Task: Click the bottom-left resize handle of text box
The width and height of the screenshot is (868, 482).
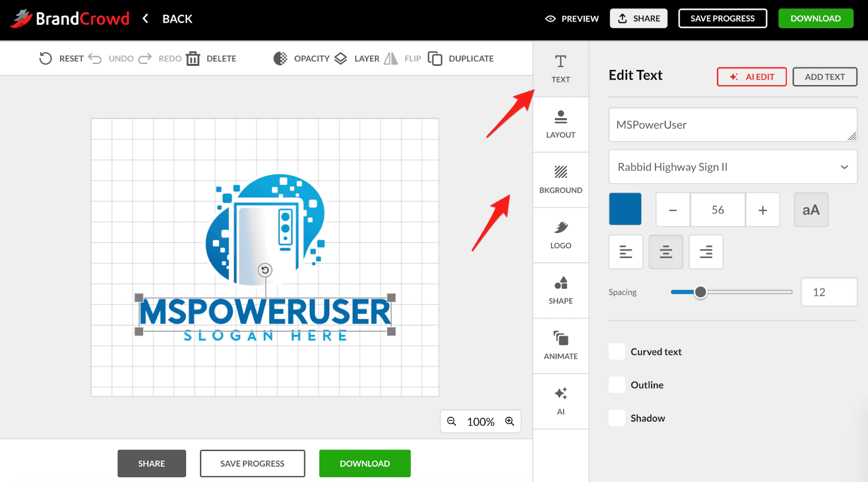Action: tap(139, 331)
